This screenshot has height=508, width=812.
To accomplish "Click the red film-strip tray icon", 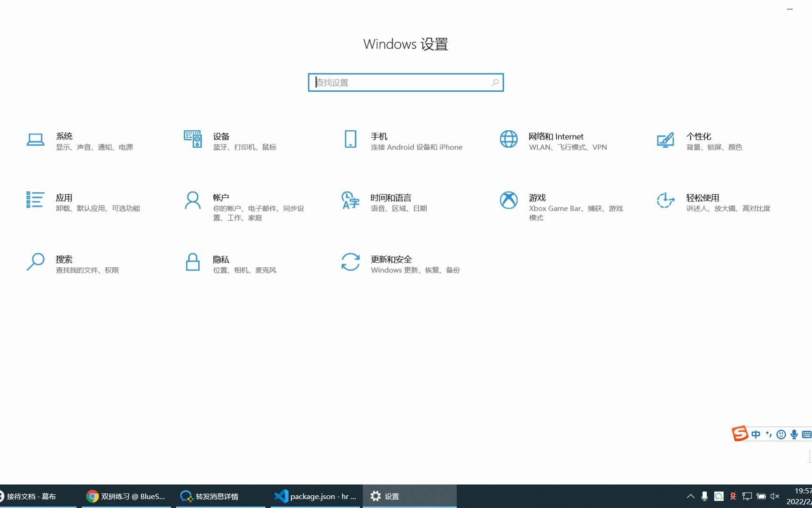I will click(x=733, y=496).
